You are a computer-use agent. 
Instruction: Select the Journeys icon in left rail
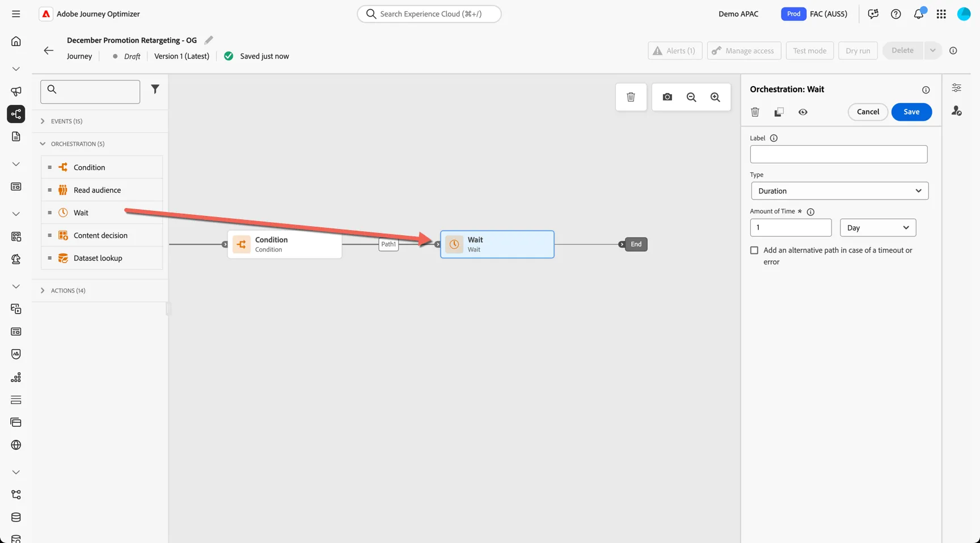(x=16, y=114)
